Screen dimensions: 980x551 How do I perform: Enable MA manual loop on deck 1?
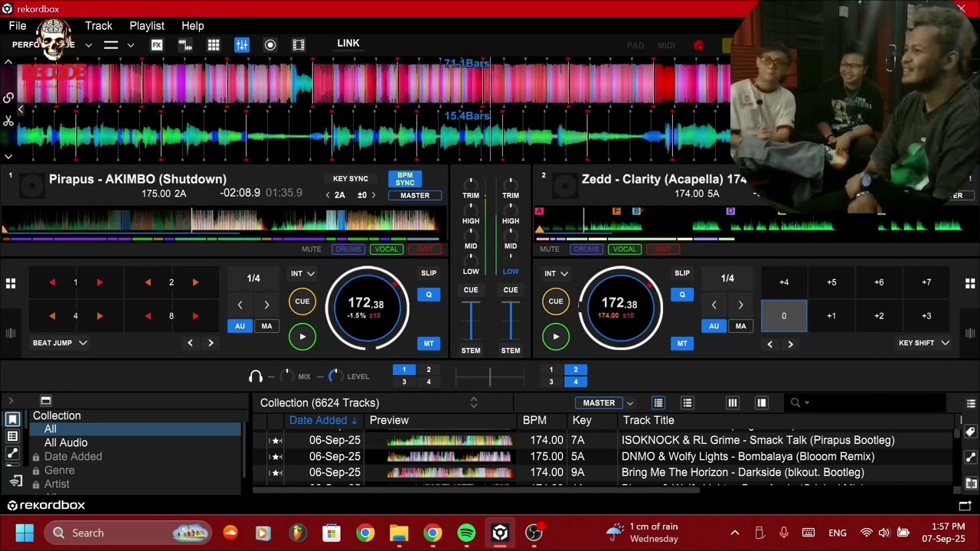click(266, 327)
